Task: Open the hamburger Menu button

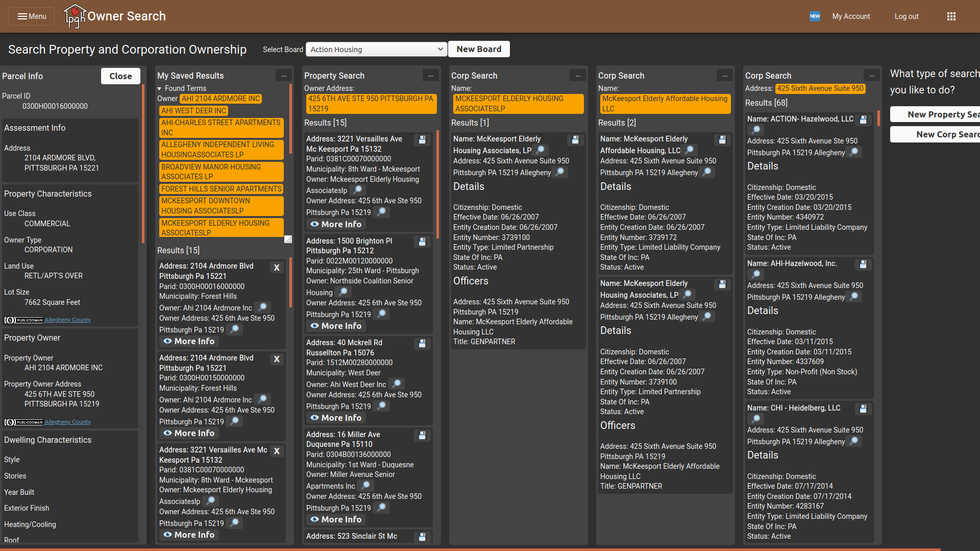Action: click(32, 16)
